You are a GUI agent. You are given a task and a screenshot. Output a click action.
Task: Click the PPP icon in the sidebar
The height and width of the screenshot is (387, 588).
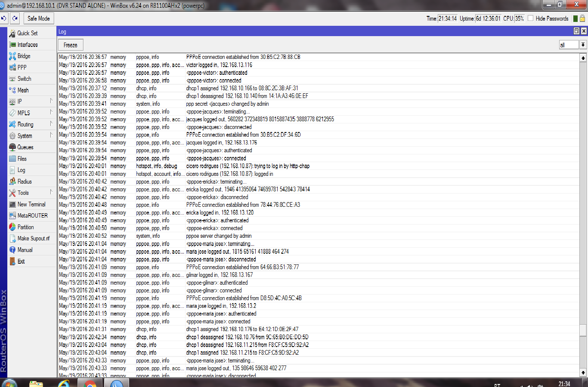coord(12,68)
